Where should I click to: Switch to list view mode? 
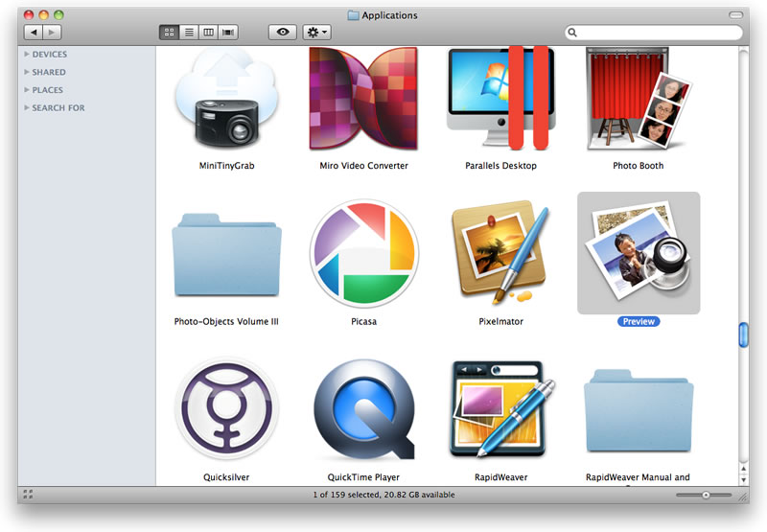coord(189,32)
